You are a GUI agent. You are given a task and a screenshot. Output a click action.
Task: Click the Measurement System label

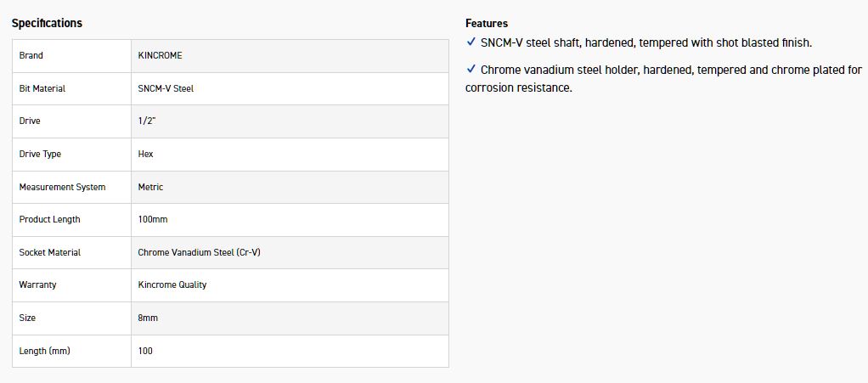[x=62, y=187]
